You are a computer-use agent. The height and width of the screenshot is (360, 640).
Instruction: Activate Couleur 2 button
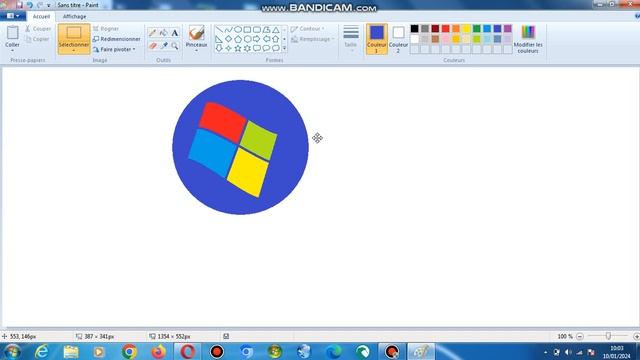(x=398, y=39)
